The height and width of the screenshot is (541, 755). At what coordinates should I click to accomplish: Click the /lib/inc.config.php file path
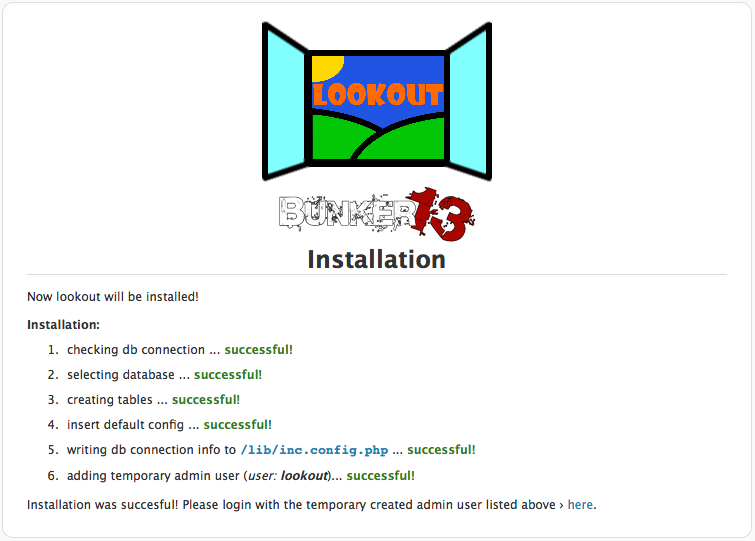[x=314, y=450]
